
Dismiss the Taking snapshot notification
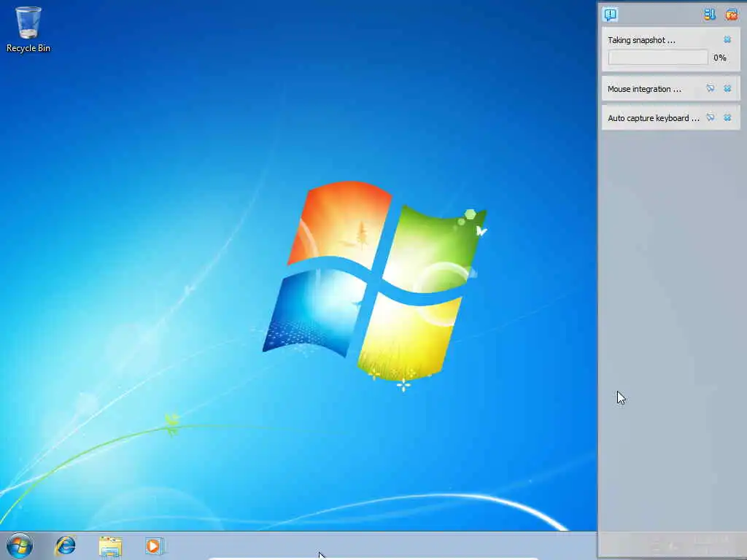[727, 39]
